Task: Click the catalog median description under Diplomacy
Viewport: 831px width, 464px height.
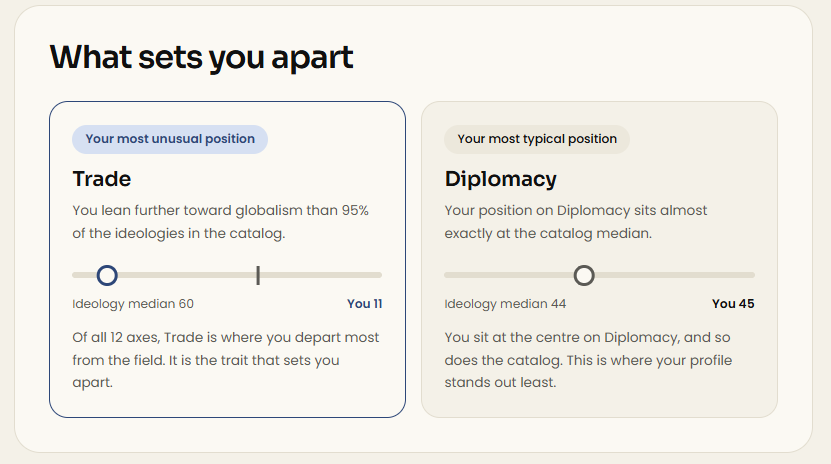Action: 576,222
